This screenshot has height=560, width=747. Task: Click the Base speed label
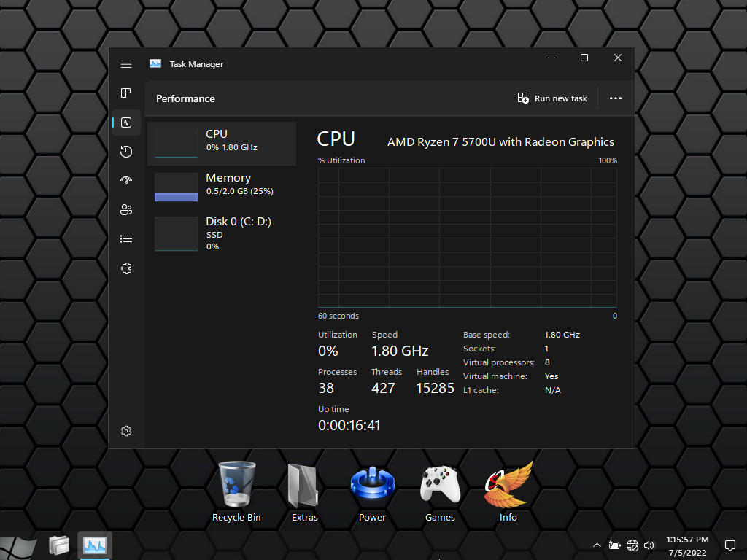pyautogui.click(x=487, y=335)
